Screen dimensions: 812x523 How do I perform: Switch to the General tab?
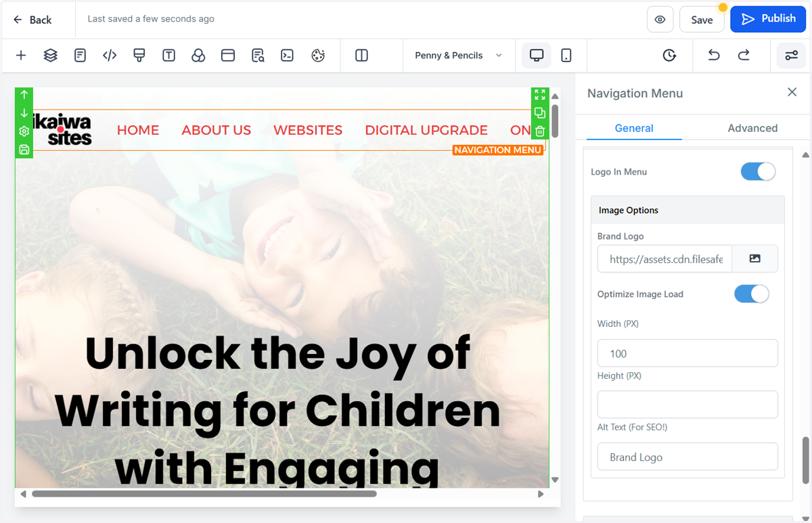pos(634,128)
